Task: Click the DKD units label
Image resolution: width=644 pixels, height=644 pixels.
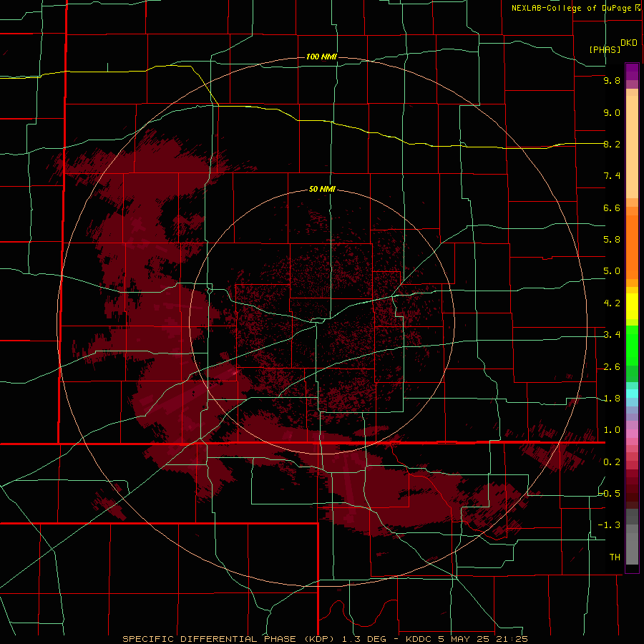Action: point(629,43)
